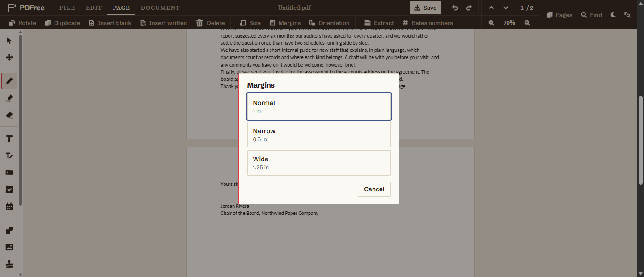644x277 pixels.
Task: Click Margins in the toolbar
Action: 285,23
